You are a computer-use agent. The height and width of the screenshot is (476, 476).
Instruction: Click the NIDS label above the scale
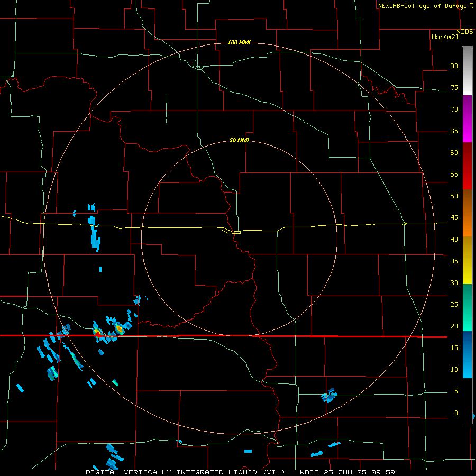465,32
